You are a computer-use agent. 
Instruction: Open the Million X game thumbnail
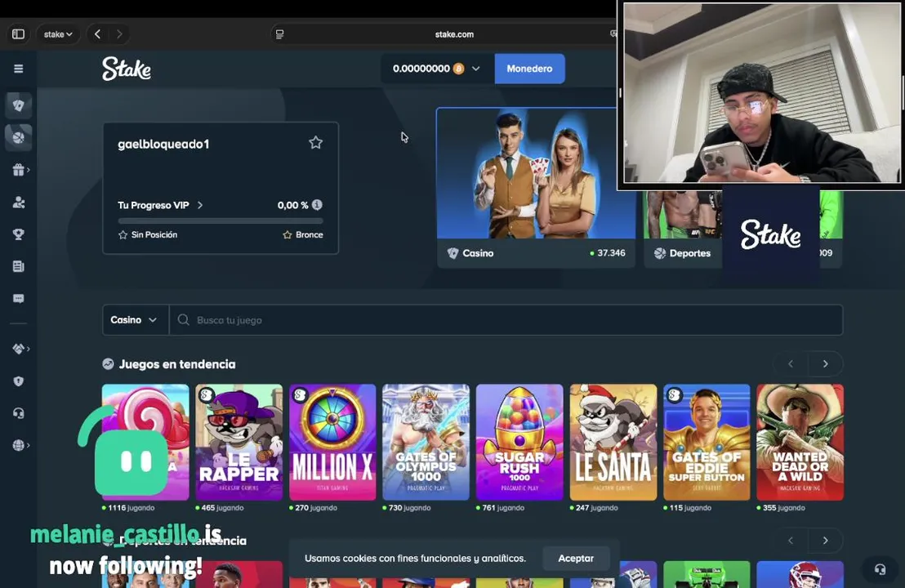click(332, 442)
